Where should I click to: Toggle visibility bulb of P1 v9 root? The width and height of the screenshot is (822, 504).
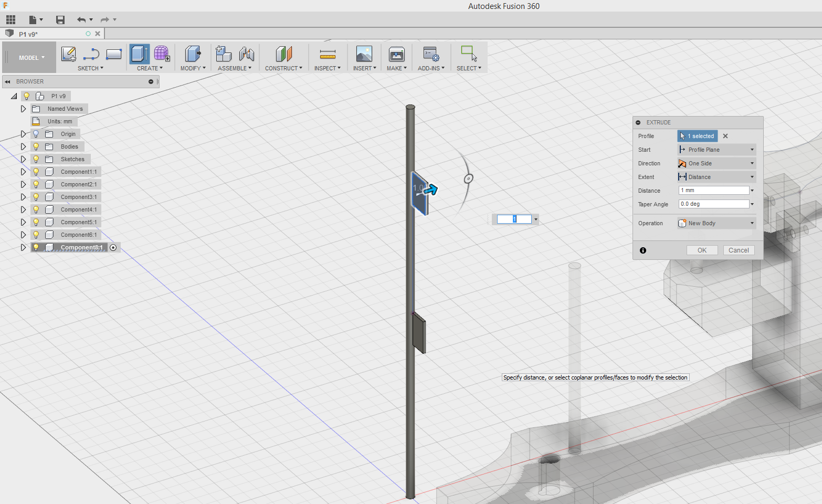[x=27, y=96]
